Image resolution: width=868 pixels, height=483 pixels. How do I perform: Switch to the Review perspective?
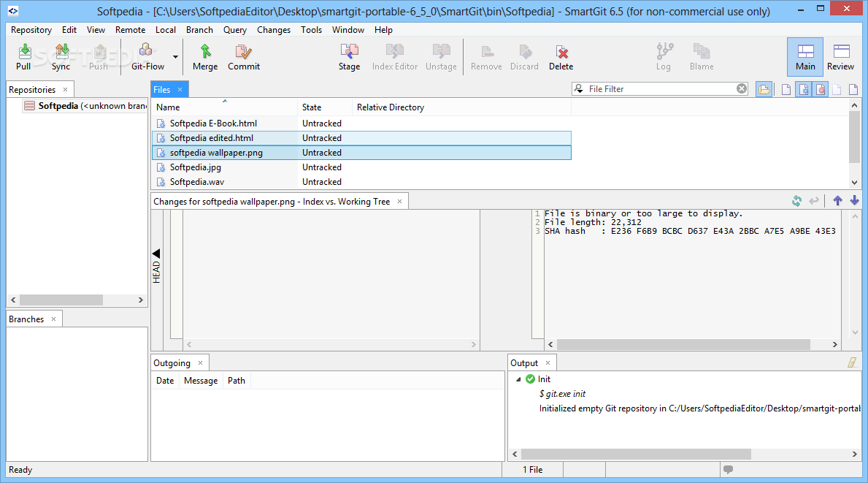click(840, 57)
